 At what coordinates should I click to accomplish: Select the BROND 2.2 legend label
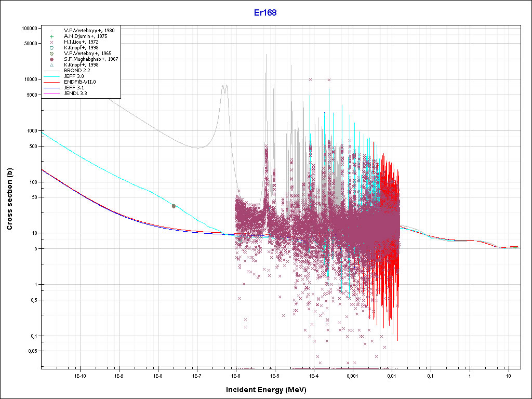click(77, 71)
